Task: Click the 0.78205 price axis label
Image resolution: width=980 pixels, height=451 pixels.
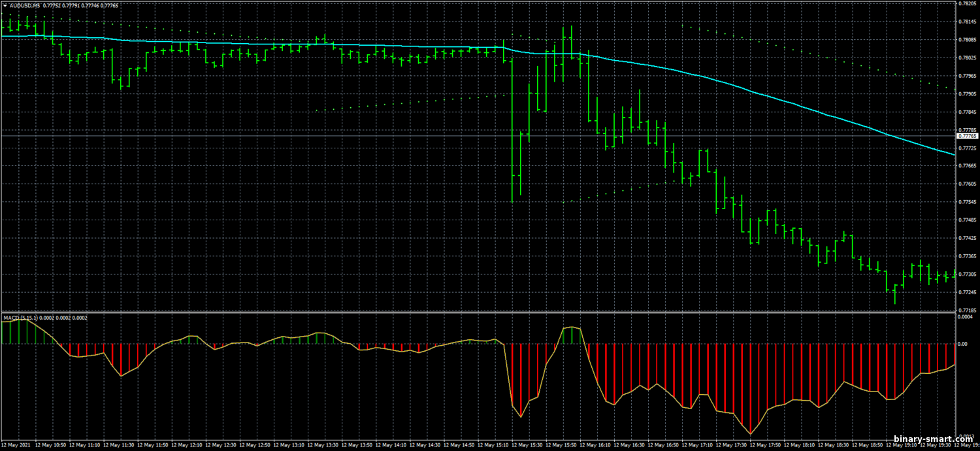Action: (968, 3)
